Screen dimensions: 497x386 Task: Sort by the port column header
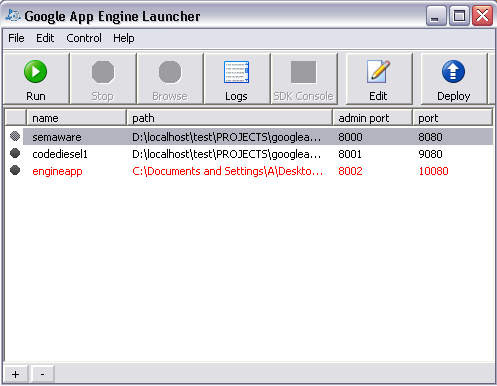click(453, 118)
